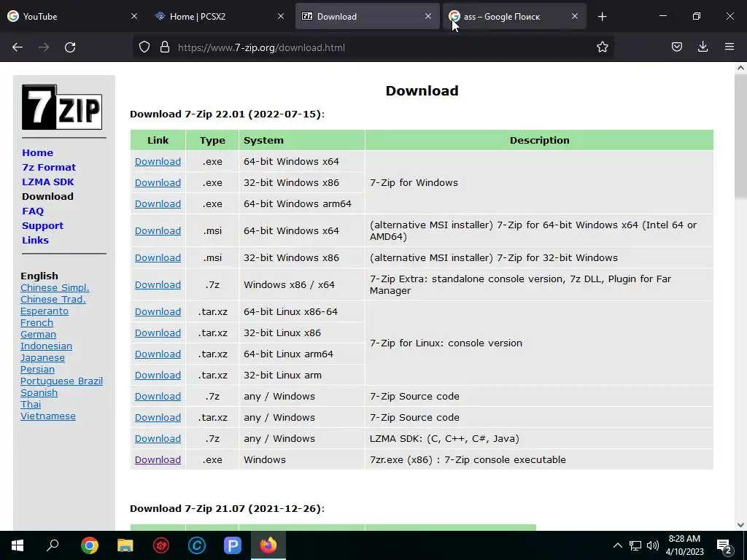This screenshot has height=560, width=747.
Task: Open the Links sidebar link
Action: [35, 240]
